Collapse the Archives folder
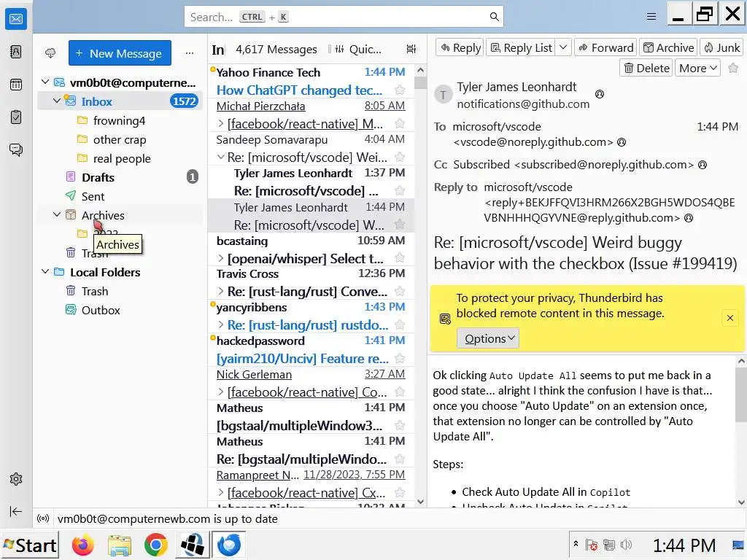The height and width of the screenshot is (560, 747). click(57, 215)
